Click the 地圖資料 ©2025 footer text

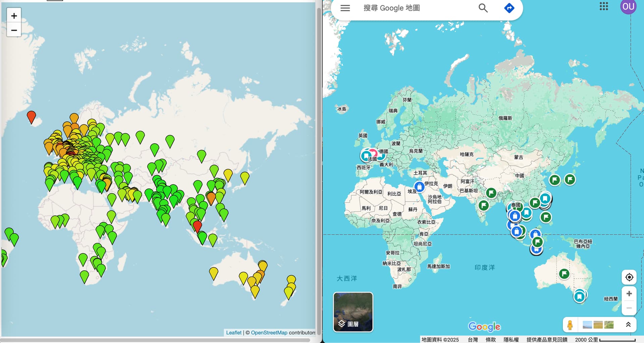440,340
